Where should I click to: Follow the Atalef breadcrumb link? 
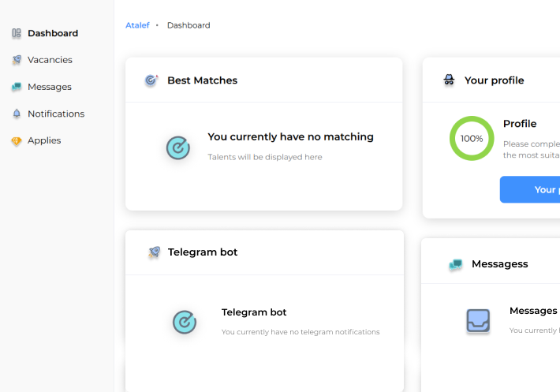coord(137,25)
